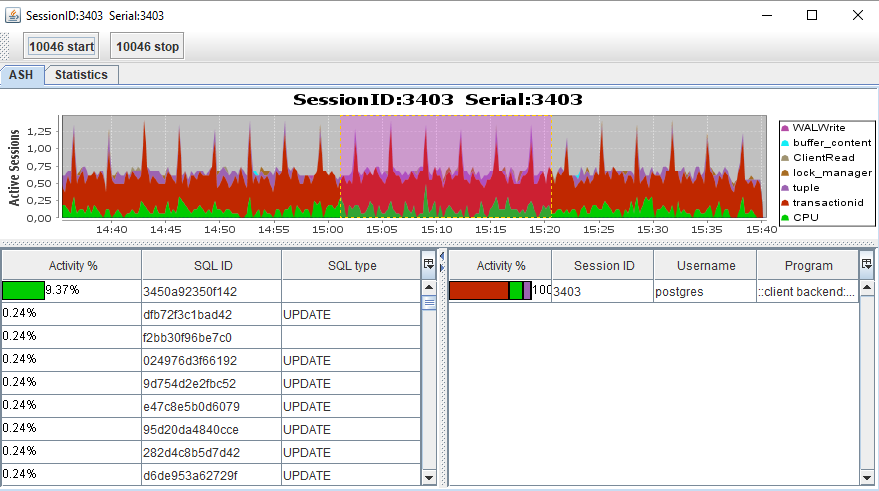Sort by Session ID column header
879x491 pixels.
[x=603, y=265]
